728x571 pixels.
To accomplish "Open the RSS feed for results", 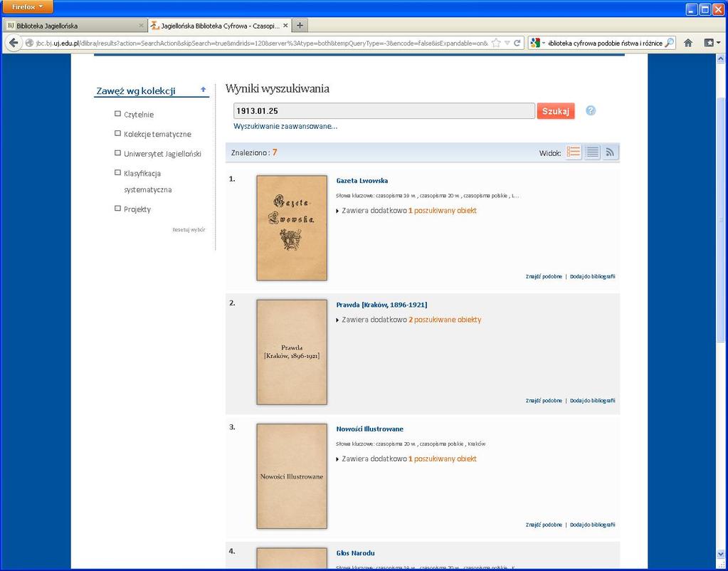I will click(610, 152).
